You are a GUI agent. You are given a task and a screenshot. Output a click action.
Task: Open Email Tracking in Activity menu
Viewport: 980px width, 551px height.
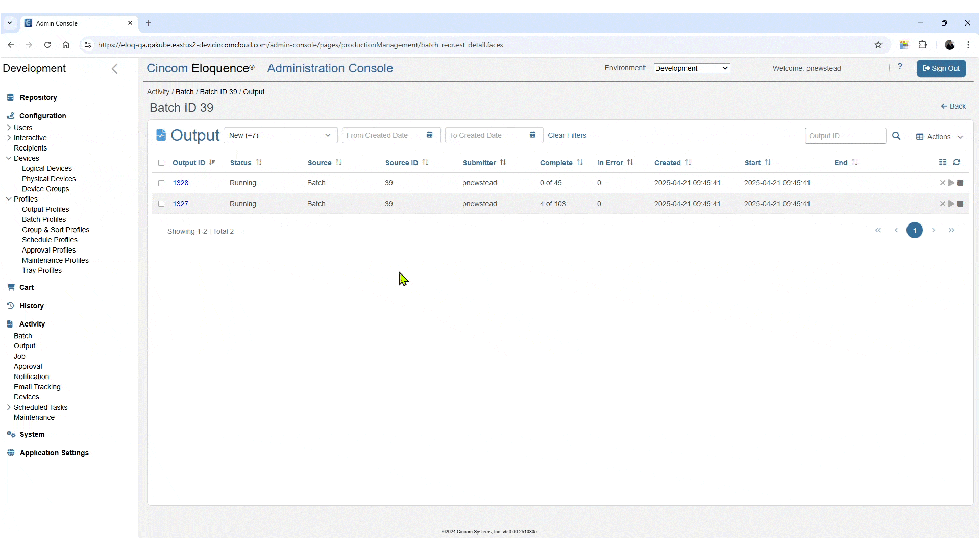(37, 387)
